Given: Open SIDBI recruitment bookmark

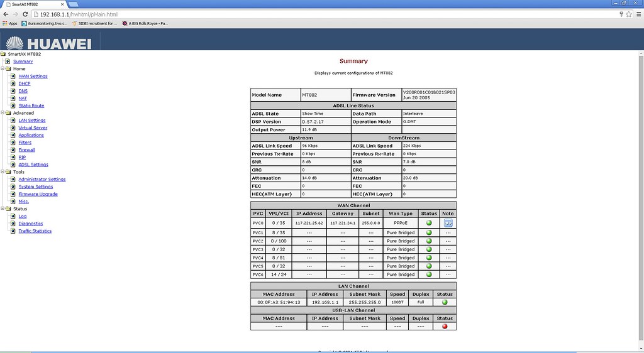Looking at the screenshot, I should pos(94,24).
